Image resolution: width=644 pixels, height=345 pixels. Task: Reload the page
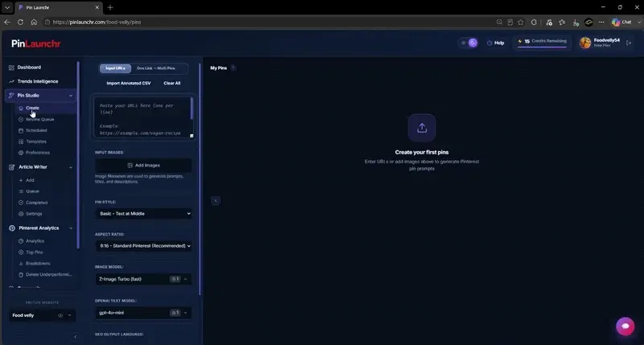pos(20,23)
